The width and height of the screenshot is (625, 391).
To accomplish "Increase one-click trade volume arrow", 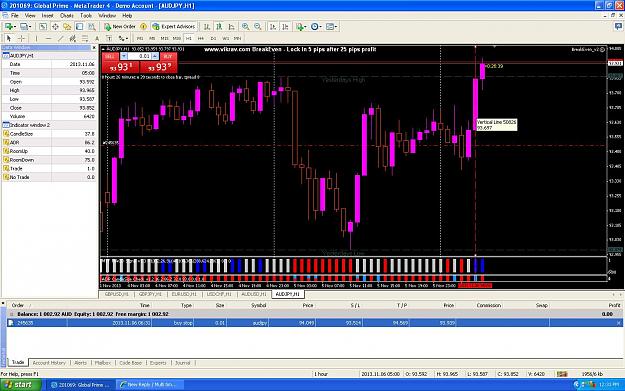I will tap(155, 56).
